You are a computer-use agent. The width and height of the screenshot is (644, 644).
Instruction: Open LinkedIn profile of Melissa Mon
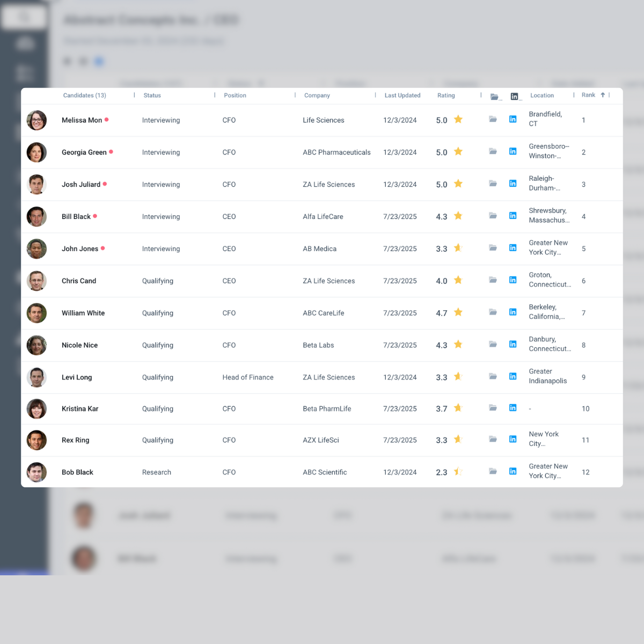(x=513, y=119)
